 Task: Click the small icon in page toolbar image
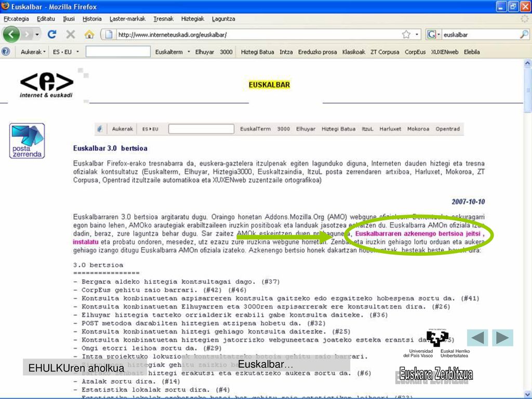[x=100, y=129]
